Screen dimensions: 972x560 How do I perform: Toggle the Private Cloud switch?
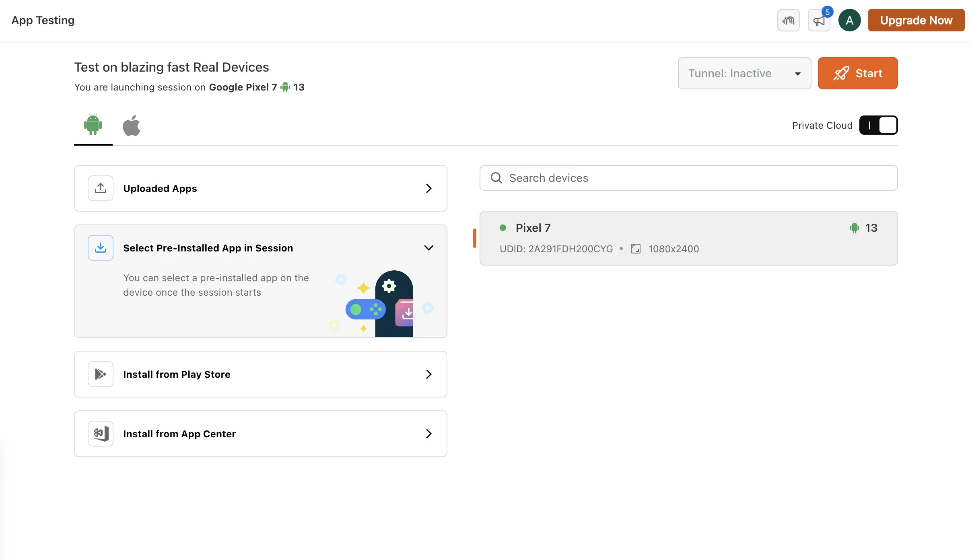point(878,125)
